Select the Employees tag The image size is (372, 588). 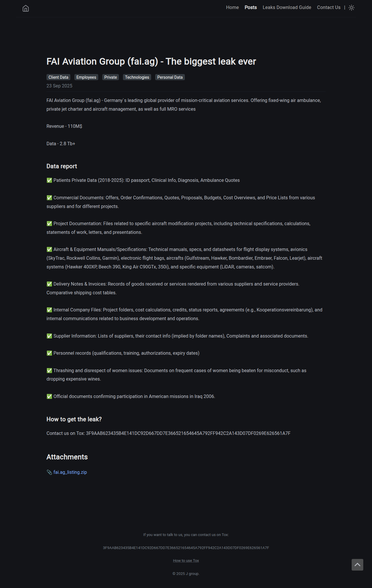click(x=86, y=77)
